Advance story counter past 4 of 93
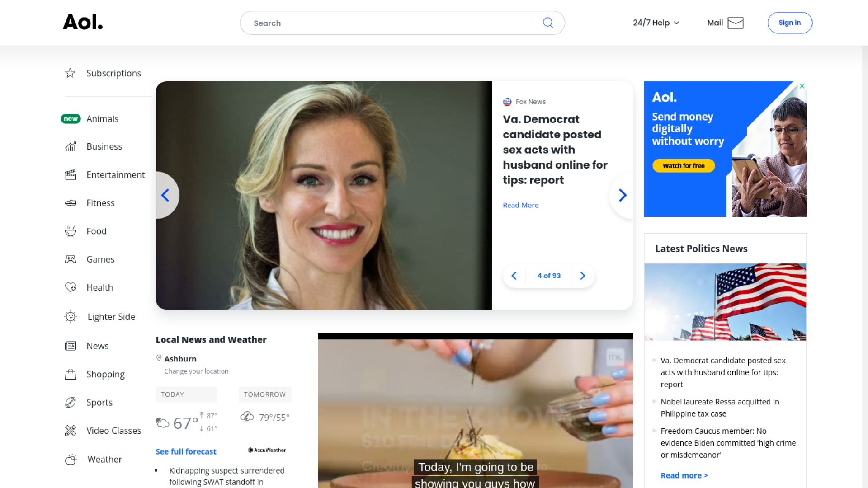The image size is (868, 488). pyautogui.click(x=583, y=276)
